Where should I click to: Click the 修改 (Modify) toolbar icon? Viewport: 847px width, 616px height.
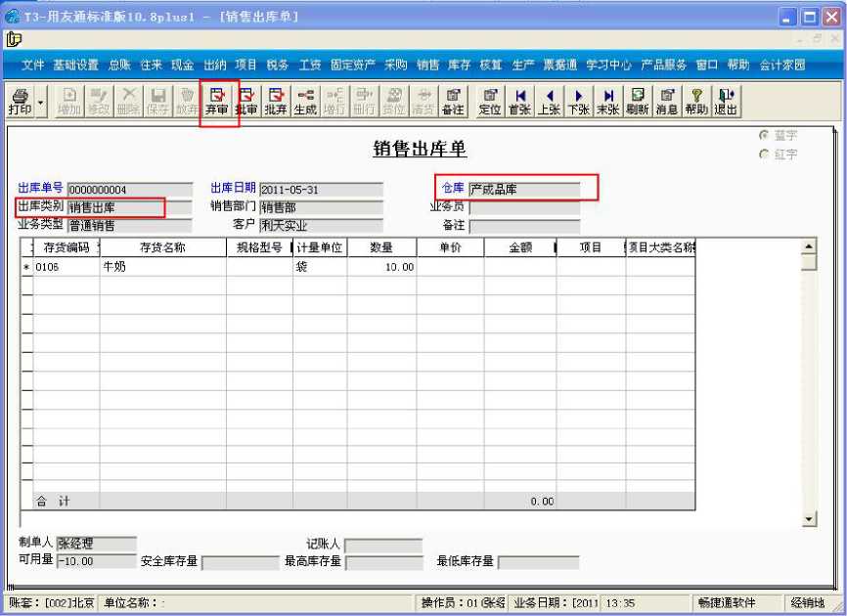[x=99, y=102]
